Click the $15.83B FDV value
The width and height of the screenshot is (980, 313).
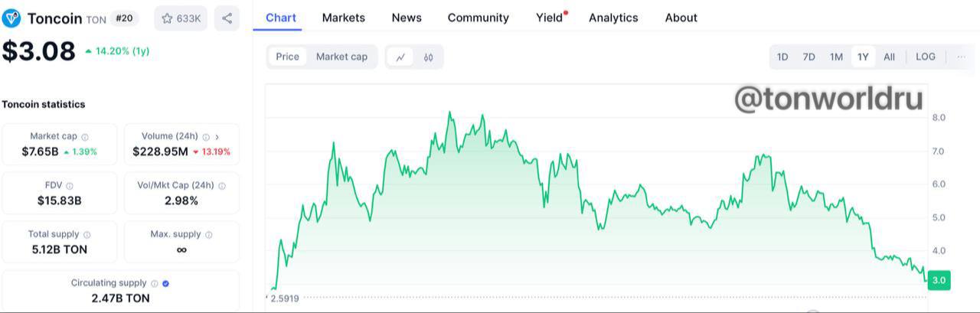point(60,201)
